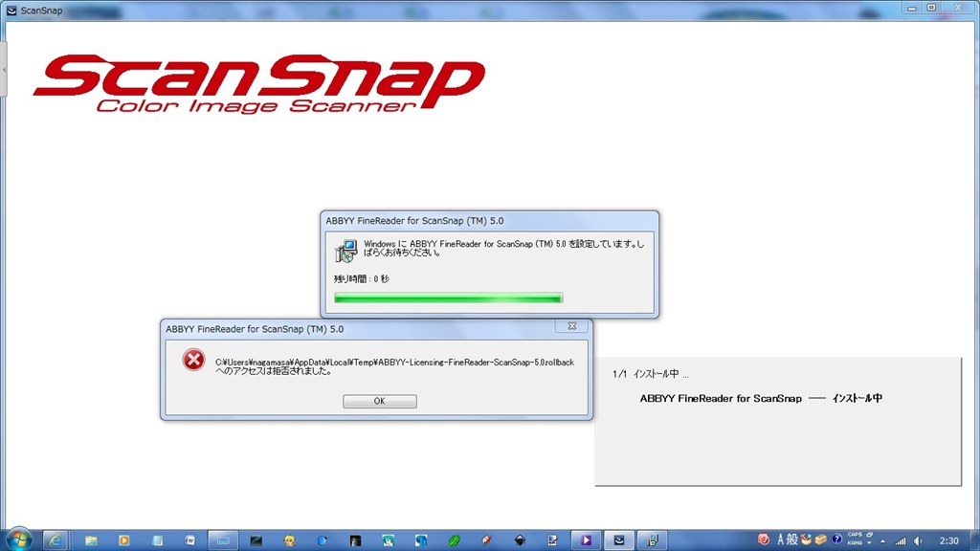Toggle the KANA indicator on language bar
The image size is (980, 551).
855,543
